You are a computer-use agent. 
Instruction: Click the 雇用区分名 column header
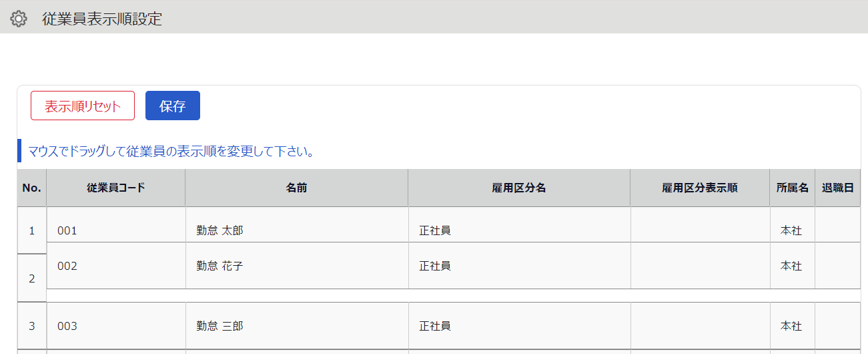coord(519,188)
